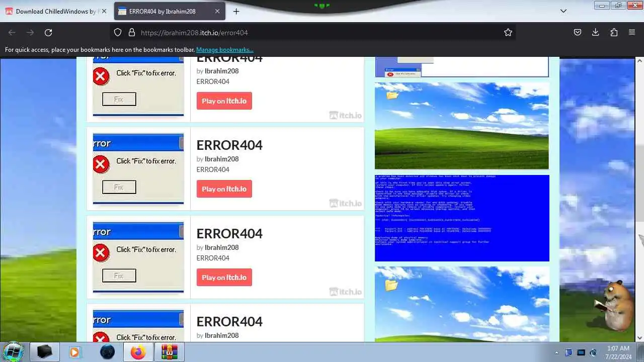Click the URL address bar field
This screenshot has height=362, width=644.
pos(312,32)
